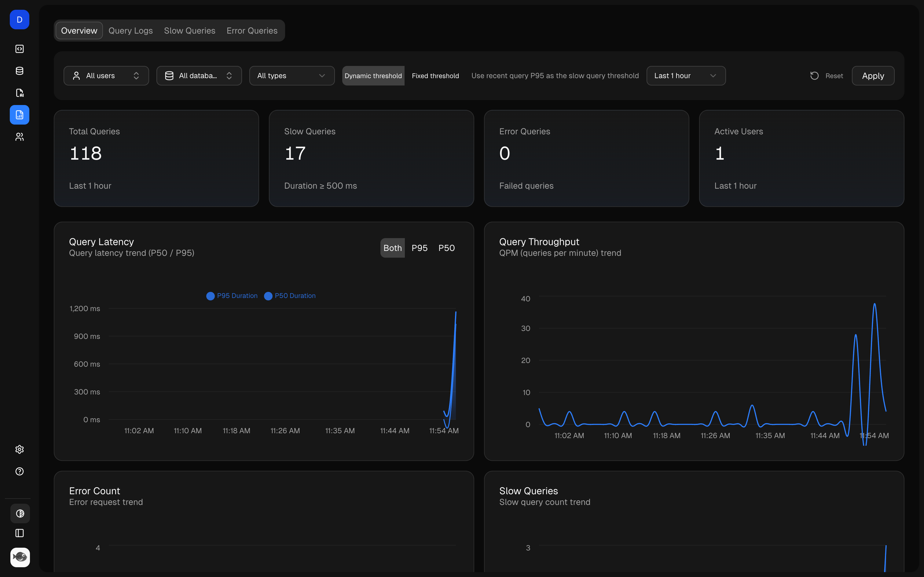Expand the All types dropdown
This screenshot has width=924, height=577.
[292, 76]
